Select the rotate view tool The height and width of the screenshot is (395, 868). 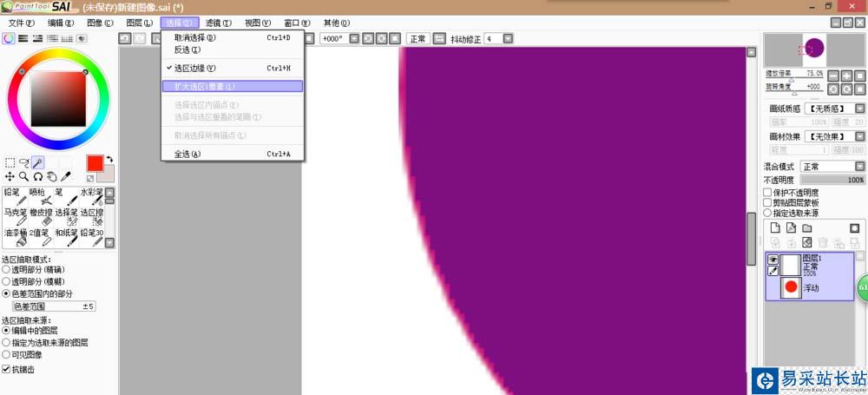coord(37,177)
